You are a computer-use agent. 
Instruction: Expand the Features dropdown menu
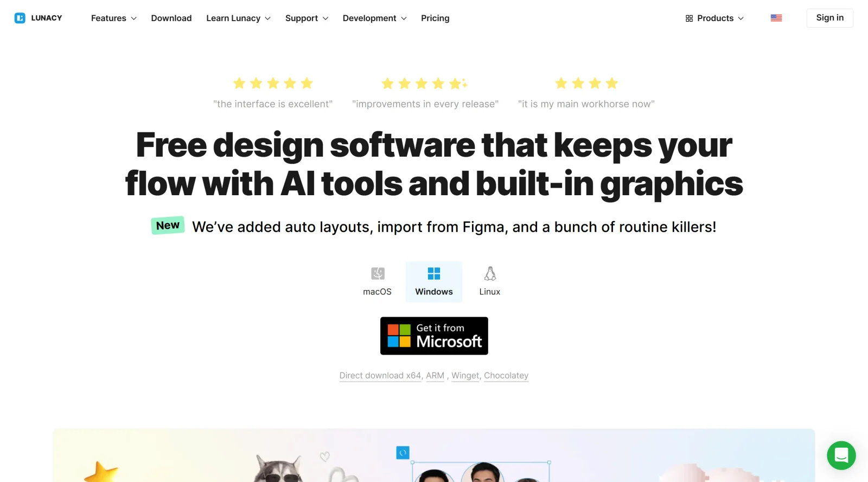tap(114, 18)
